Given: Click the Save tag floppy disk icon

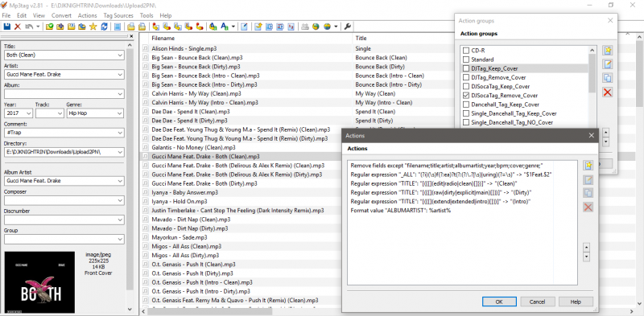Looking at the screenshot, I should click(7, 27).
